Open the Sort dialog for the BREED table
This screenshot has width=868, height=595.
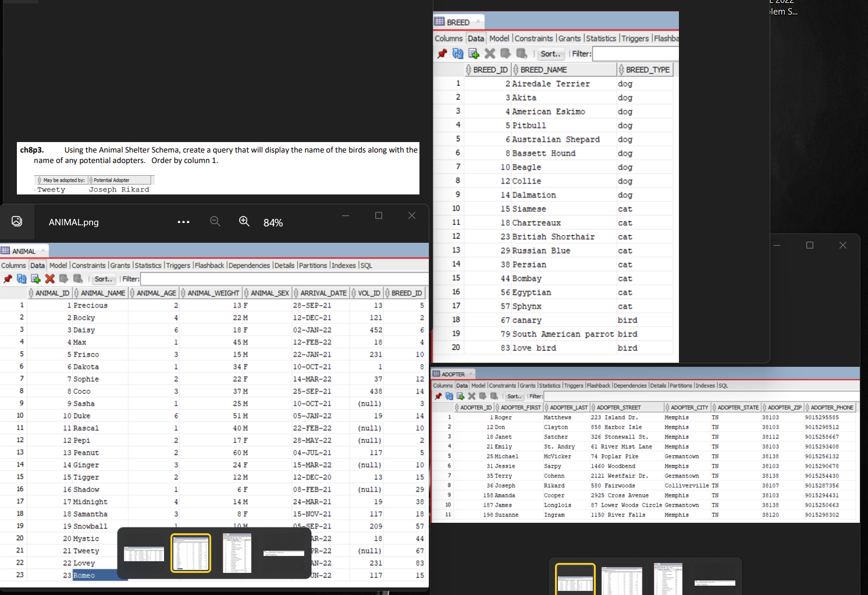tap(550, 53)
